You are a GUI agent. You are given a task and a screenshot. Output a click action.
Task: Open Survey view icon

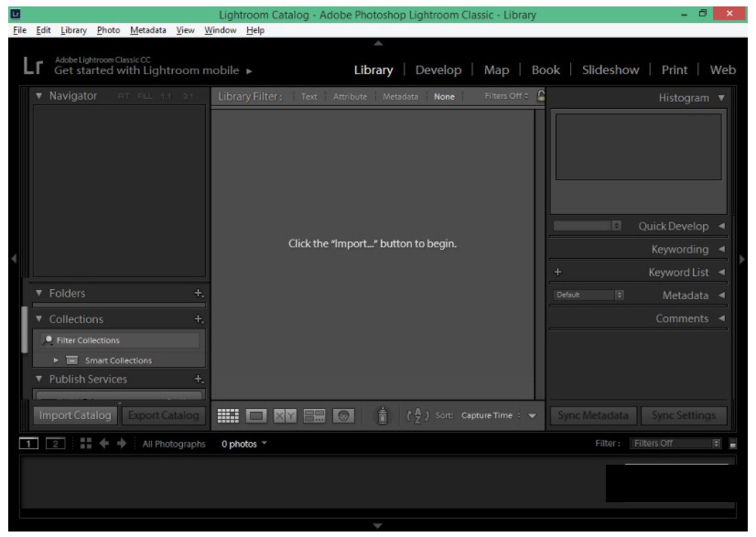click(x=314, y=415)
